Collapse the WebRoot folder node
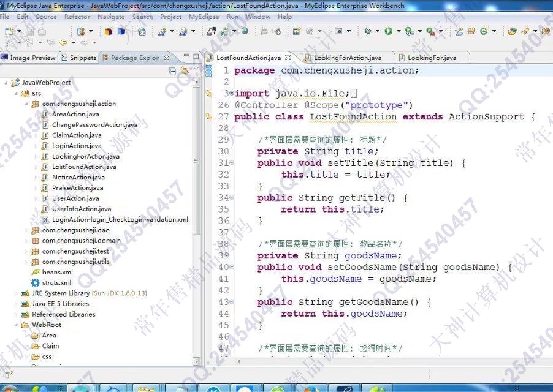 pyautogui.click(x=16, y=325)
